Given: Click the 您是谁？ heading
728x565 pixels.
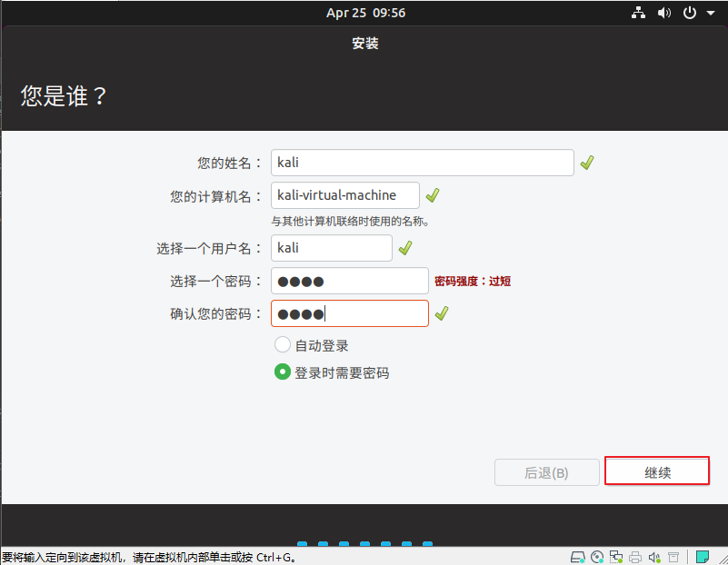Looking at the screenshot, I should coord(64,96).
